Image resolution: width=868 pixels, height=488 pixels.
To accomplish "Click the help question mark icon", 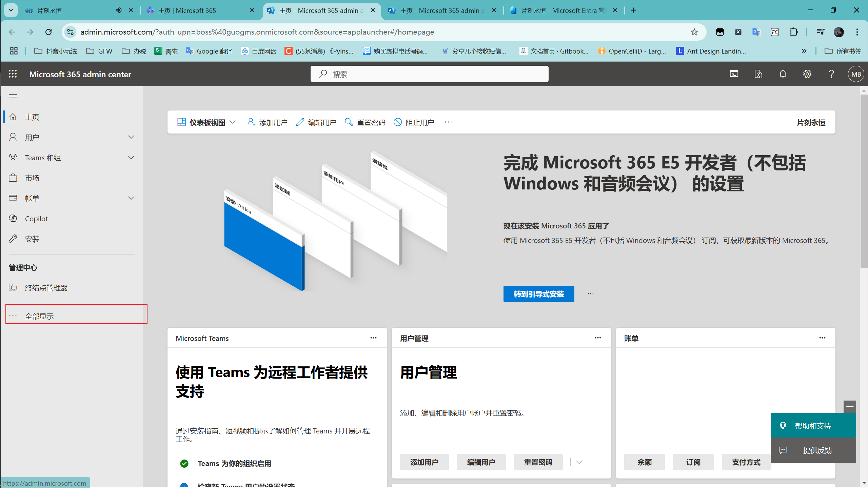I will tap(831, 74).
